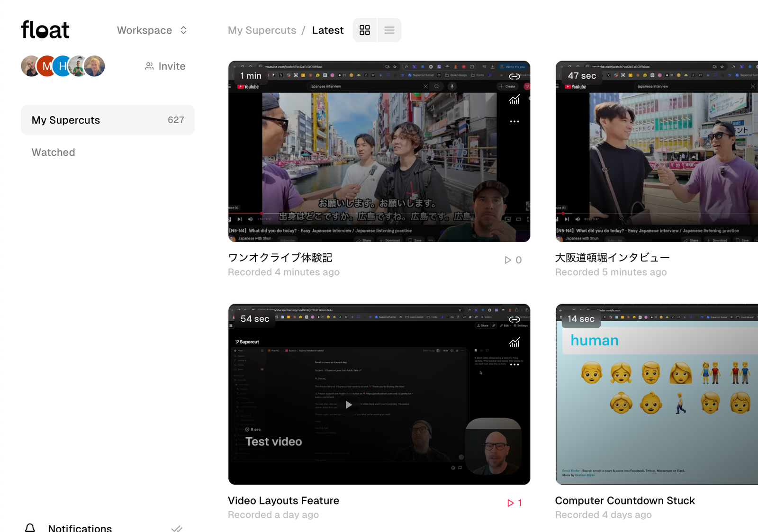This screenshot has height=532, width=758.
Task: Select My Supercuts in the sidebar
Action: 108,120
